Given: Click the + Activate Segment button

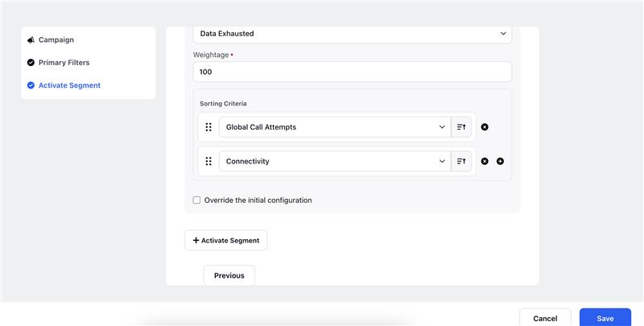Looking at the screenshot, I should (226, 240).
